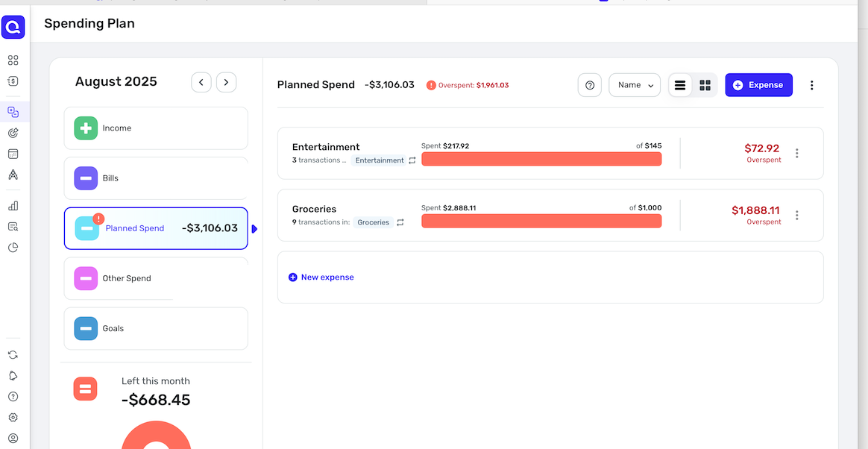Screen dimensions: 868x449
Task: Click the recurring icon on Entertainment row
Action: tap(412, 160)
